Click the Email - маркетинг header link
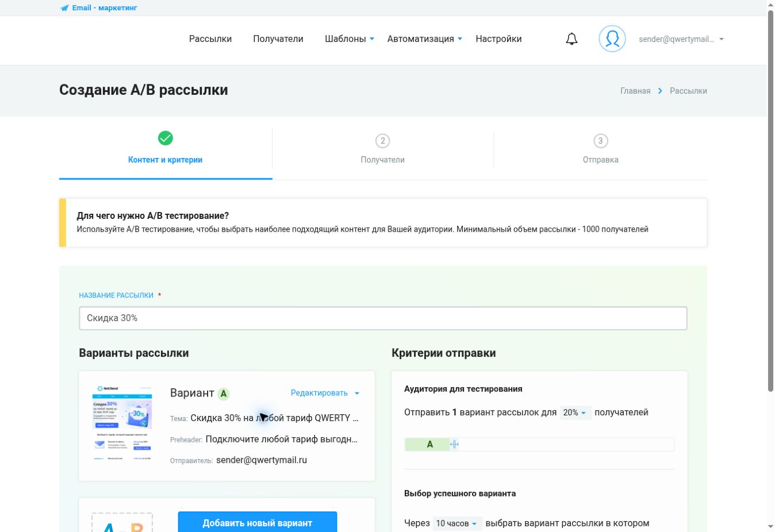This screenshot has height=532, width=775. (105, 8)
